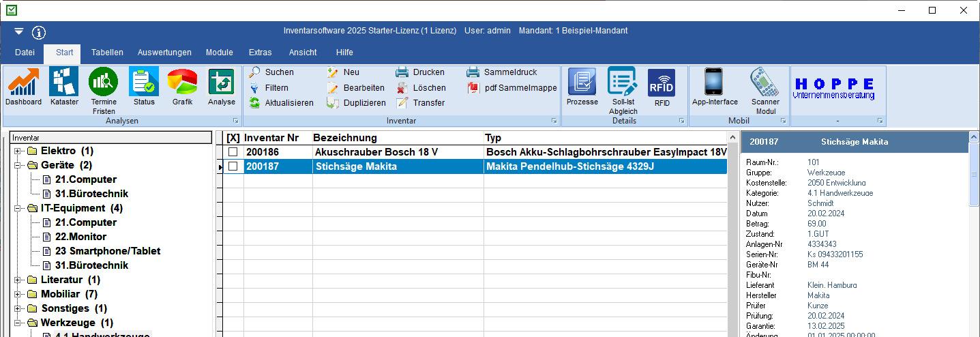980x337 pixels.
Task: Select 31.Bürotechnik under IT-Equipment
Action: [x=91, y=265]
